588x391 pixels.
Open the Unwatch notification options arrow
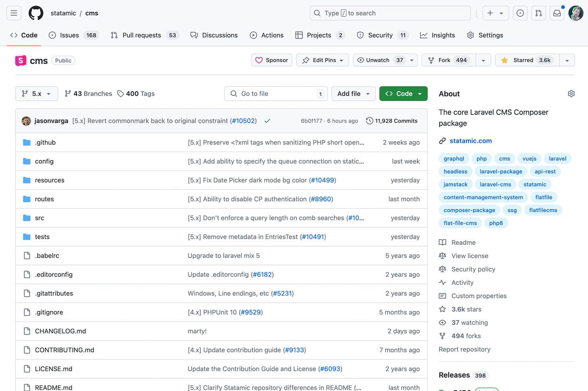[412, 60]
